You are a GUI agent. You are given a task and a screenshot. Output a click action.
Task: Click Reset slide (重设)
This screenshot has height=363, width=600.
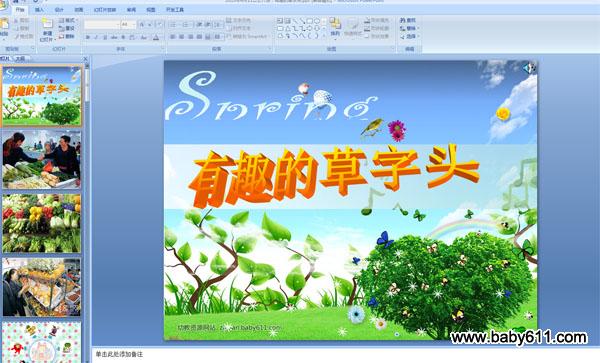[x=67, y=28]
